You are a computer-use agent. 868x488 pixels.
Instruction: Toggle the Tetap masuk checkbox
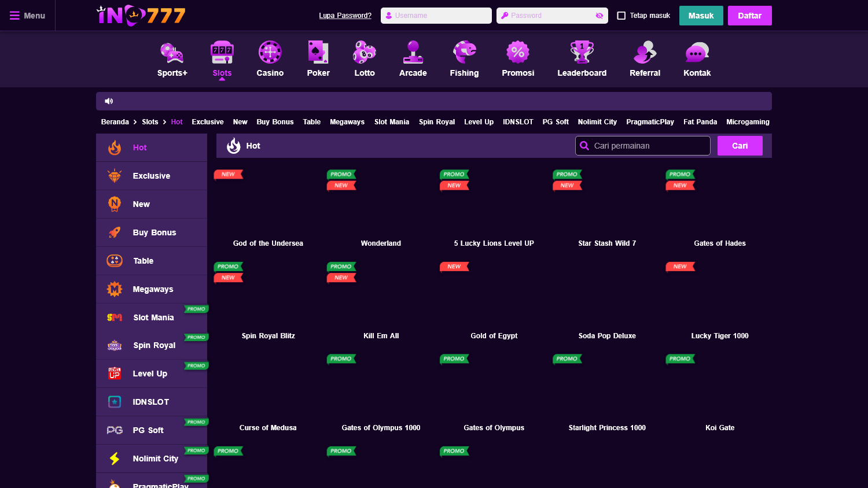(x=621, y=16)
